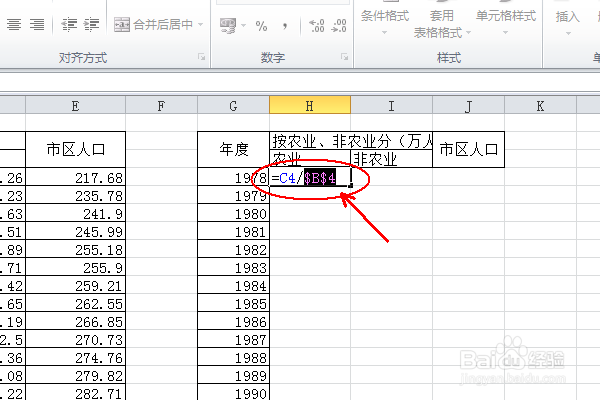Select cell containing 235.78

[x=75, y=196]
